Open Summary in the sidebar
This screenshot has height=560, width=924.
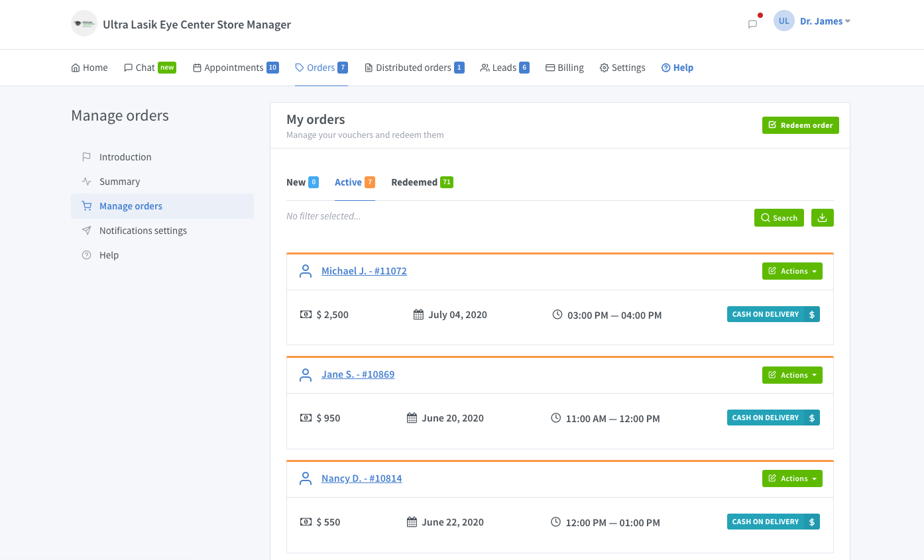pyautogui.click(x=162, y=182)
